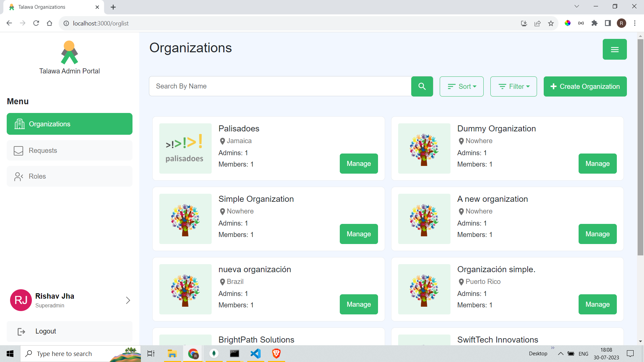Manage Organización simple.
Image resolution: width=644 pixels, height=362 pixels.
(598, 304)
